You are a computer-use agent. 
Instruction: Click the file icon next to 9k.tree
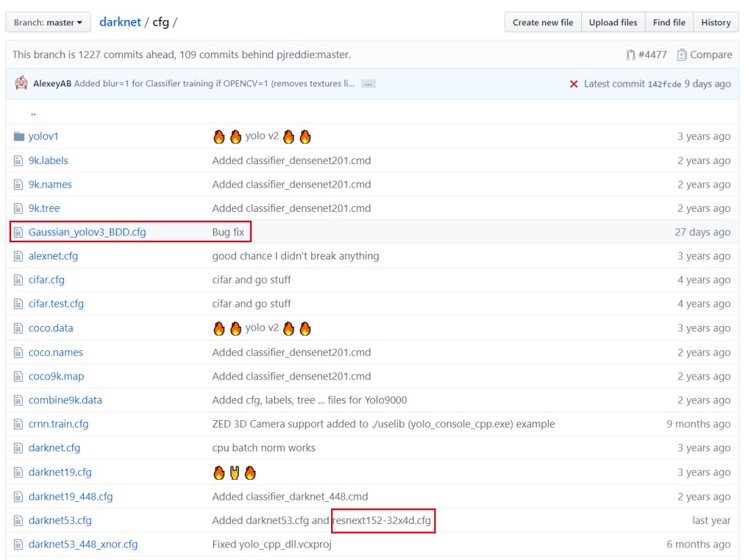coord(18,208)
